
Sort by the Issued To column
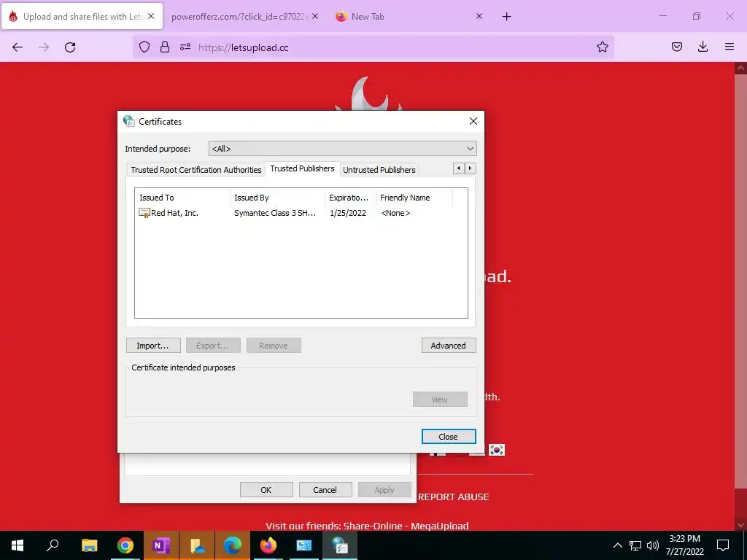[x=182, y=198]
